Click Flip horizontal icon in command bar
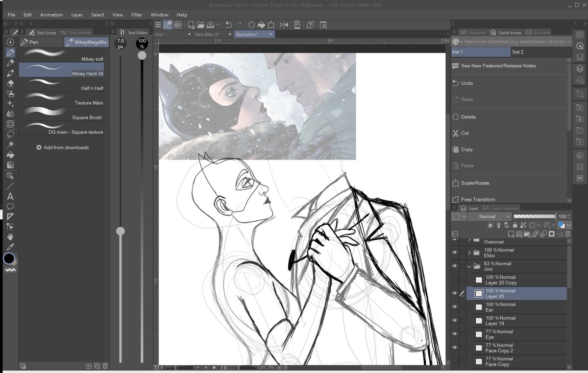This screenshot has width=588, height=373. click(x=284, y=25)
